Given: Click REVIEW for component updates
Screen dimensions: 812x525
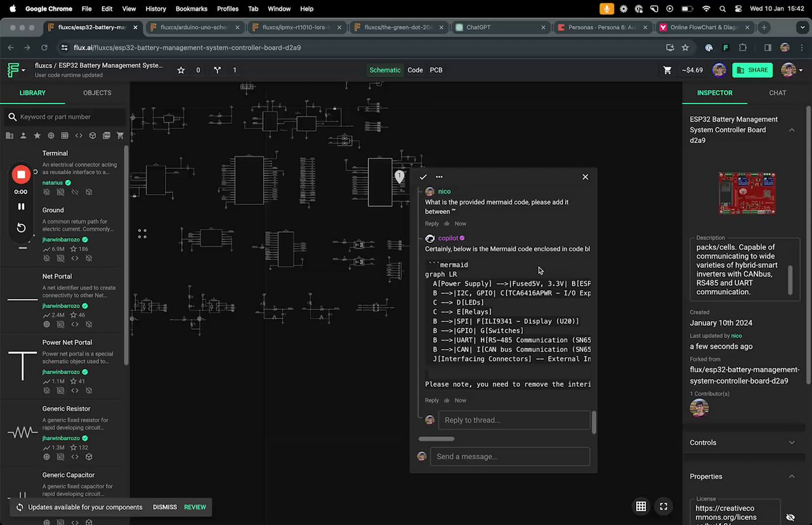Looking at the screenshot, I should (195, 507).
